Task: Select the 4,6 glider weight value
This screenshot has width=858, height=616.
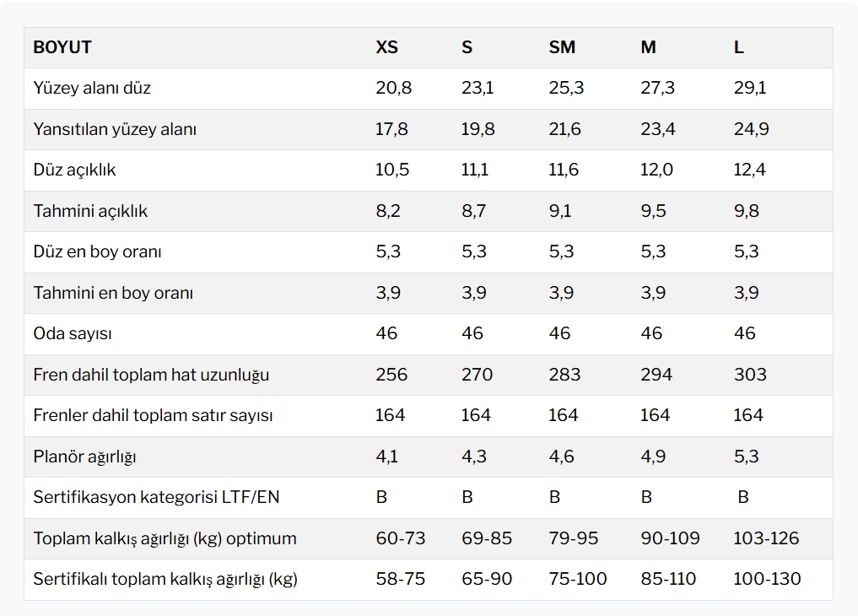Action: 562,457
